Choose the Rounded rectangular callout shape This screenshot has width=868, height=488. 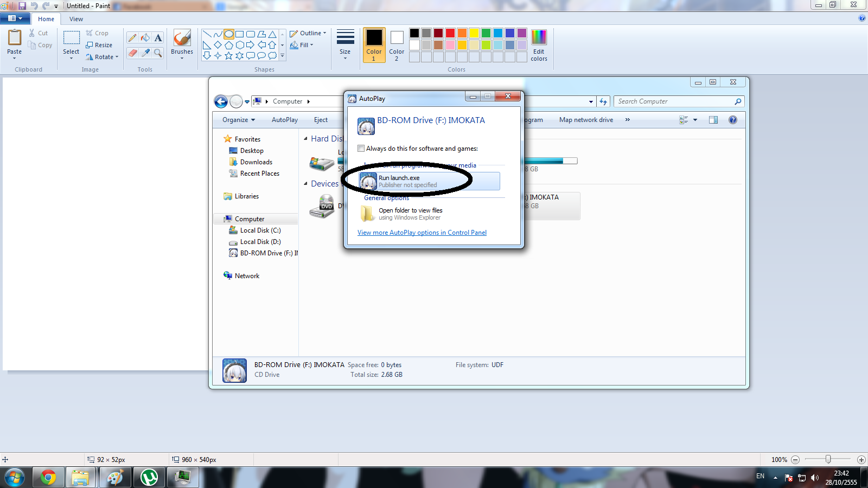[251, 55]
